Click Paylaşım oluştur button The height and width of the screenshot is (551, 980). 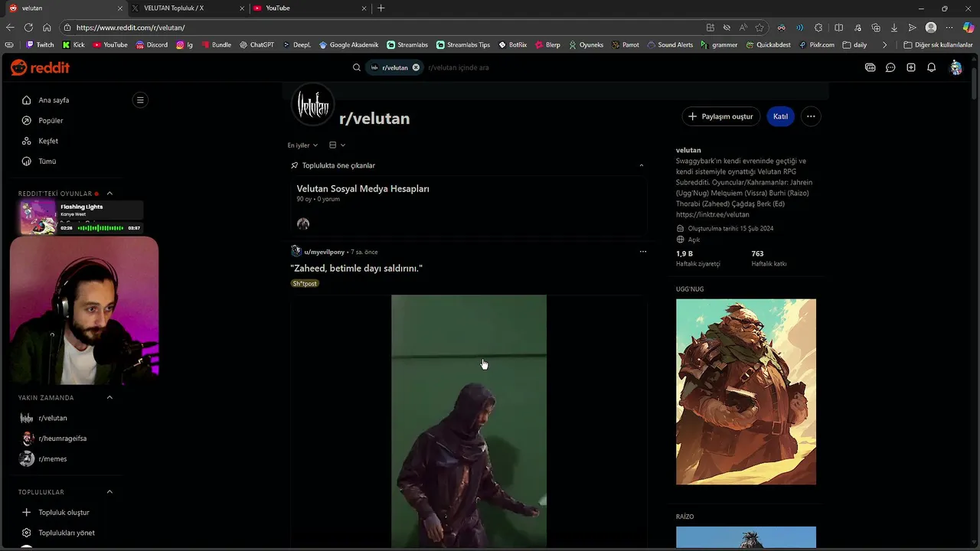(x=720, y=116)
